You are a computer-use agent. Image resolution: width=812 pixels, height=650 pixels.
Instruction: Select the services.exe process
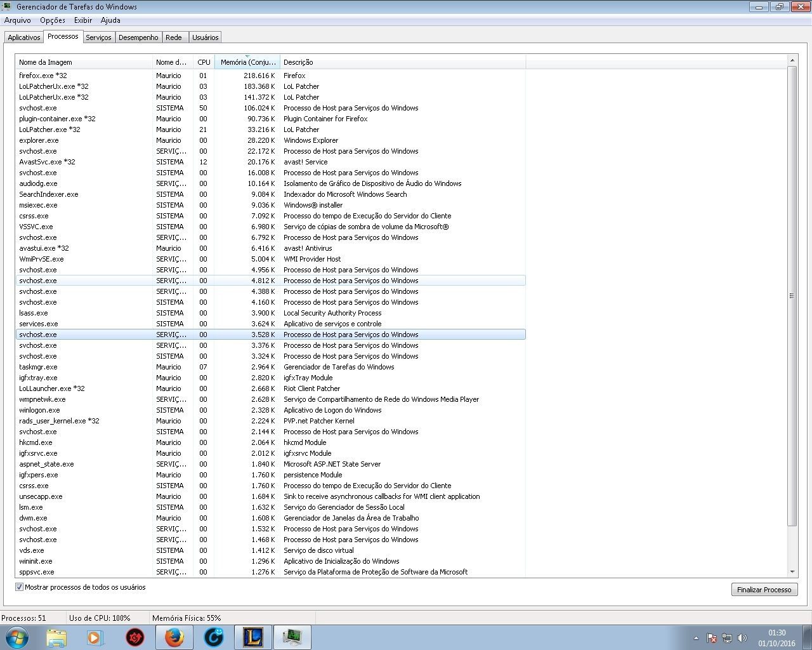point(271,324)
